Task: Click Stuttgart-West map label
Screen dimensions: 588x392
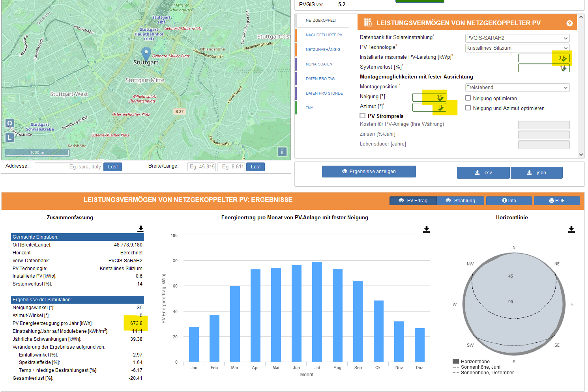Action: (69, 94)
